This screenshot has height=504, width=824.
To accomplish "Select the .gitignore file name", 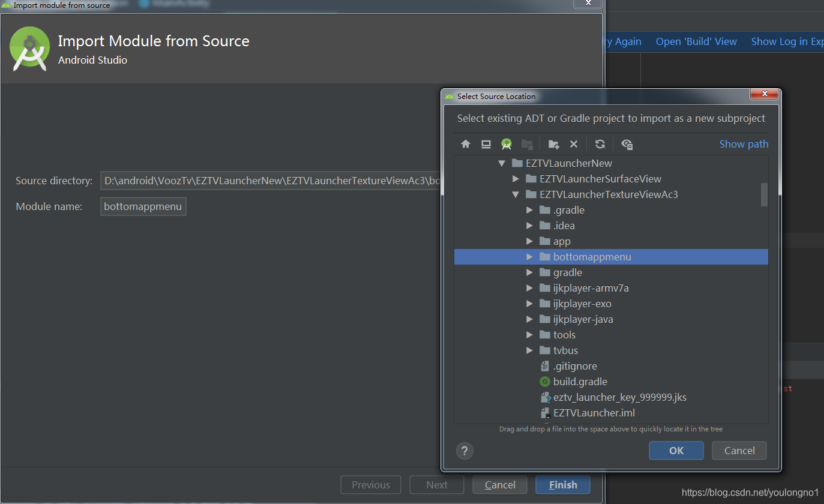I will tap(575, 366).
